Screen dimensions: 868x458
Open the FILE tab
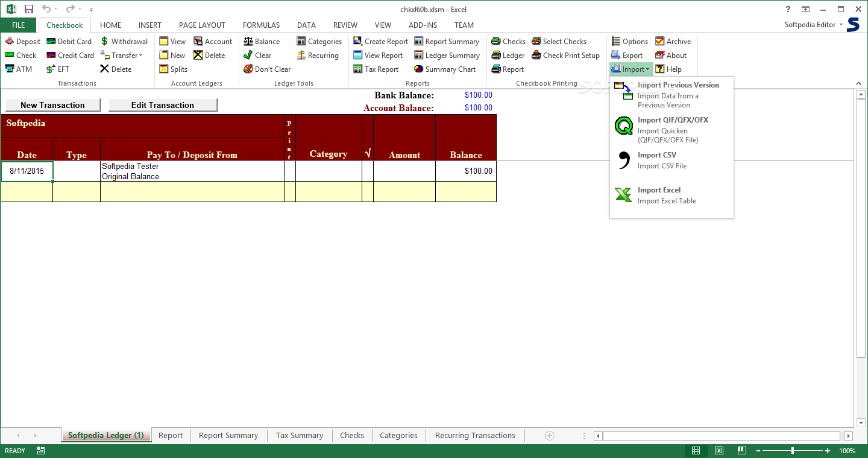(19, 25)
